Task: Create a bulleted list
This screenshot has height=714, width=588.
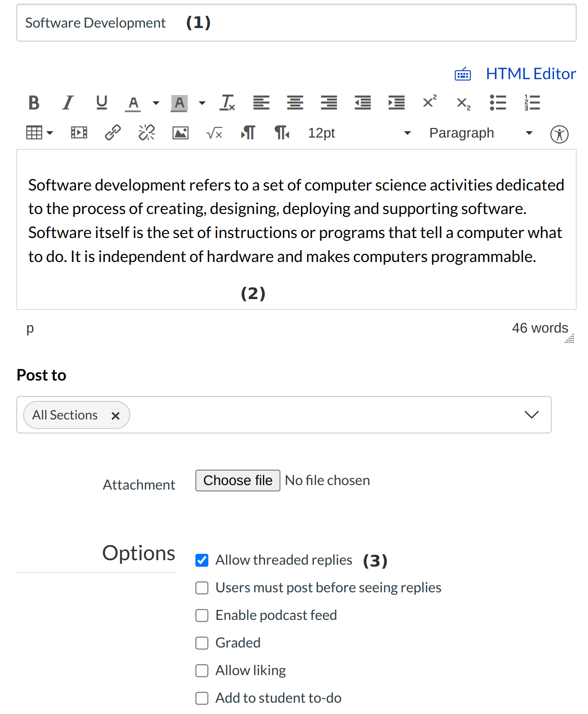Action: tap(498, 103)
